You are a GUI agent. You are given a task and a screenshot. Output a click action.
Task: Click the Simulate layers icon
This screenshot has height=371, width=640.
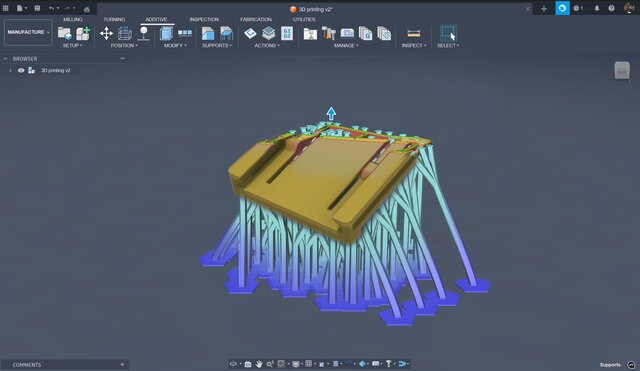click(x=269, y=33)
